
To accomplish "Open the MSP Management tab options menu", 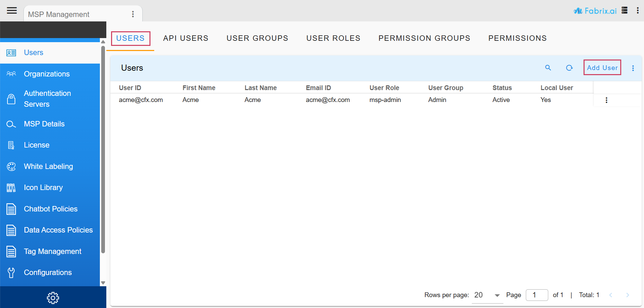I will 133,14.
